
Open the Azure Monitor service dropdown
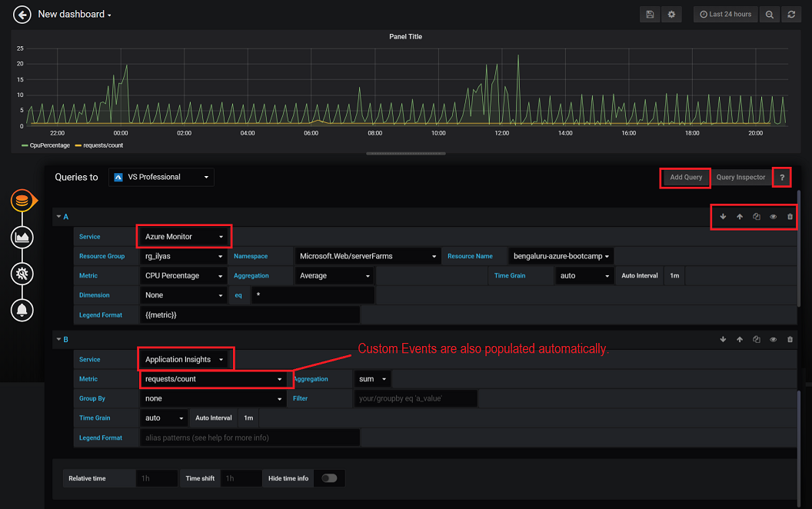click(184, 237)
